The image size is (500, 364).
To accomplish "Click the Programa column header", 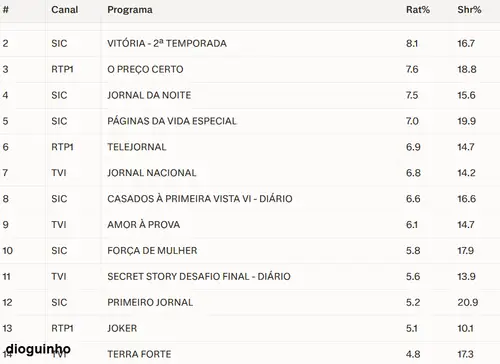I will click(130, 10).
